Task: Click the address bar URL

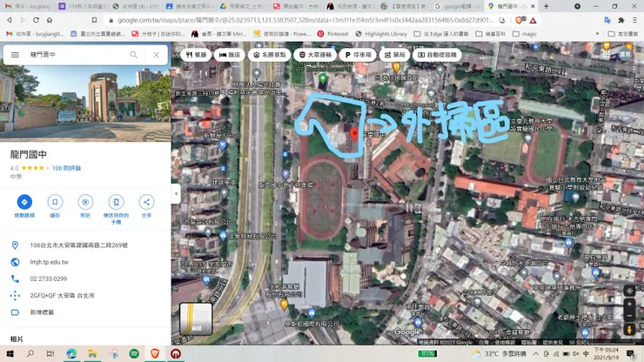Action: point(306,20)
